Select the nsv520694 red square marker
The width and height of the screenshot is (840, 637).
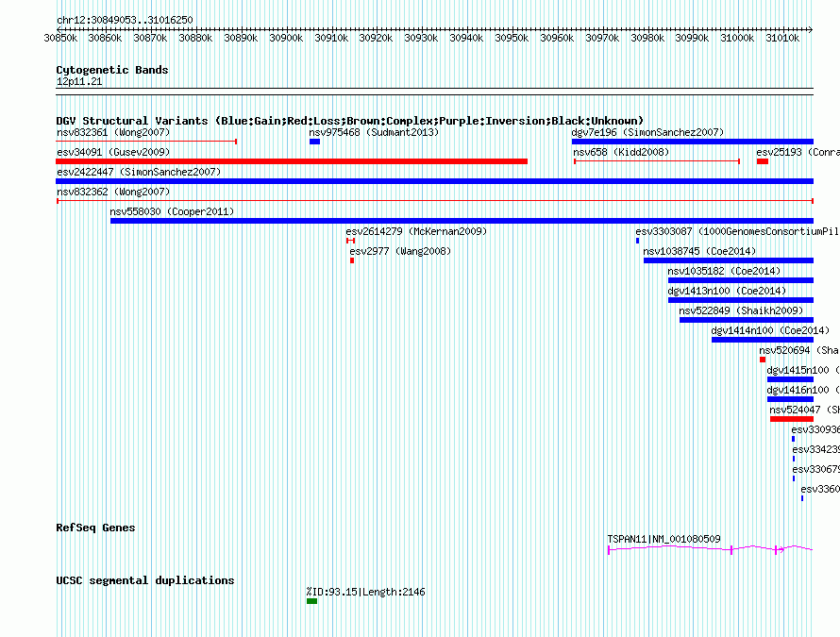coord(763,360)
